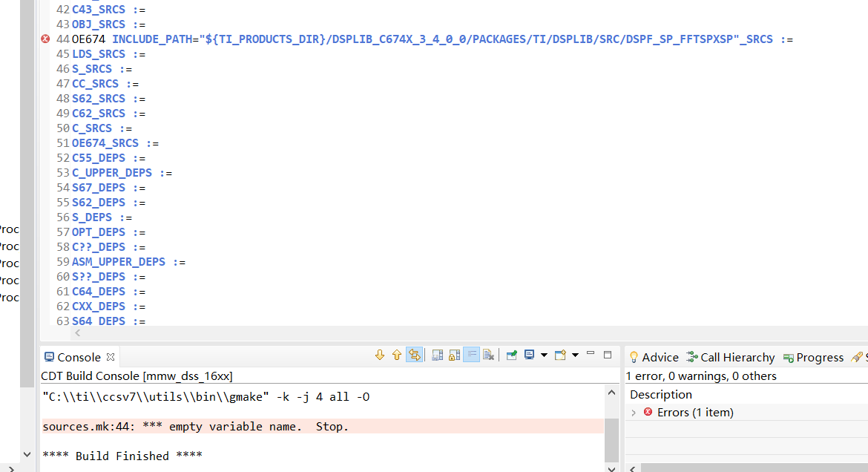This screenshot has width=868, height=472.
Task: Click the CXX_DEPS line 62
Action: (x=108, y=307)
